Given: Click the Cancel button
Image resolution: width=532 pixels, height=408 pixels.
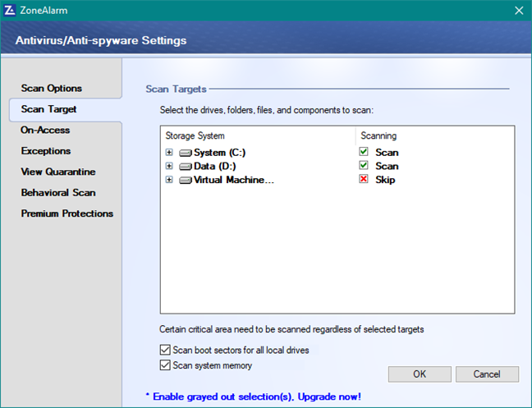Looking at the screenshot, I should coord(487,374).
